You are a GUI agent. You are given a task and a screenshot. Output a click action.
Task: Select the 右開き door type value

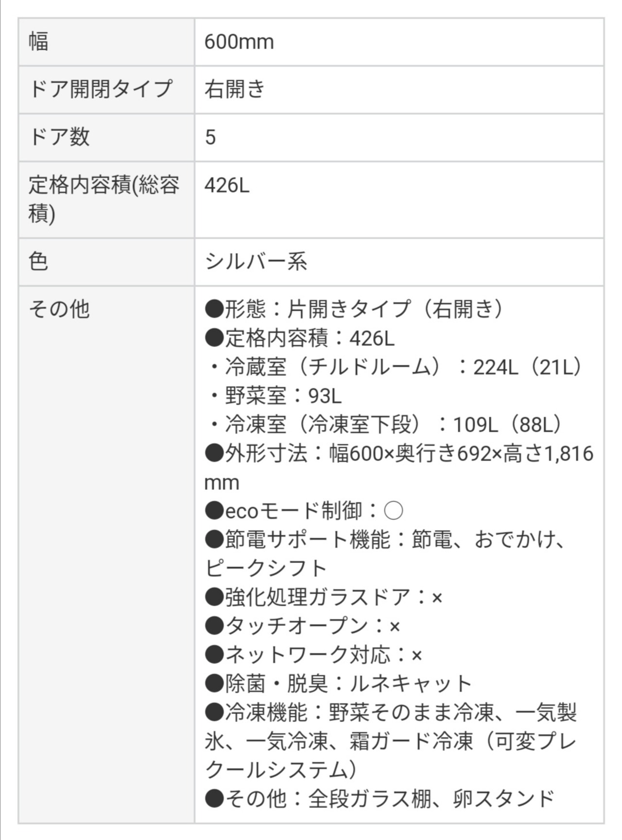pos(235,89)
